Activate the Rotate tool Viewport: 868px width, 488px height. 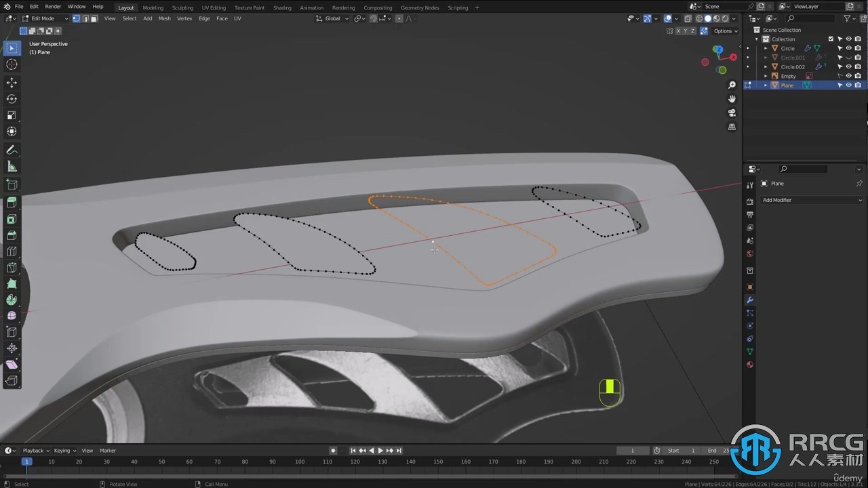12,99
